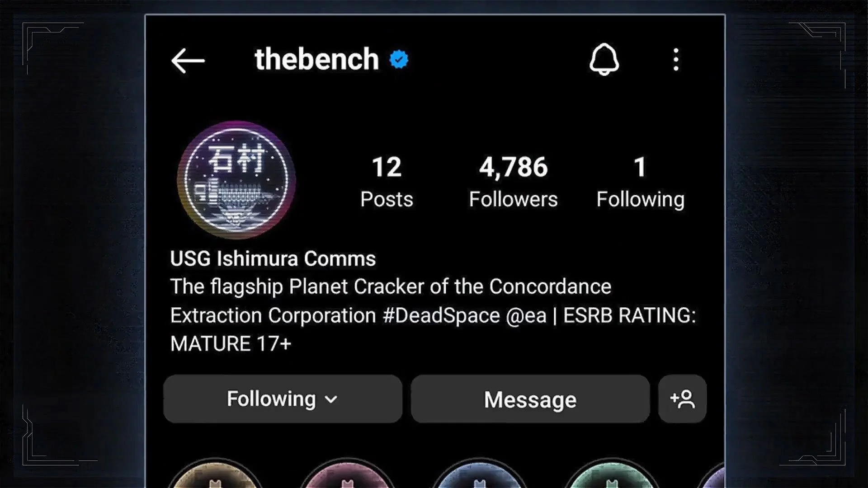Tap the add-person suggestions icon

coord(682,399)
